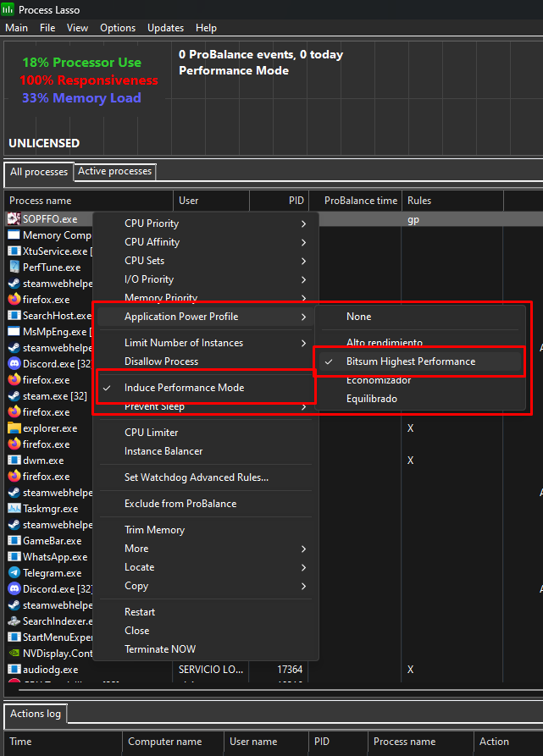543x756 pixels.
Task: Open the Options menu
Action: pyautogui.click(x=118, y=28)
